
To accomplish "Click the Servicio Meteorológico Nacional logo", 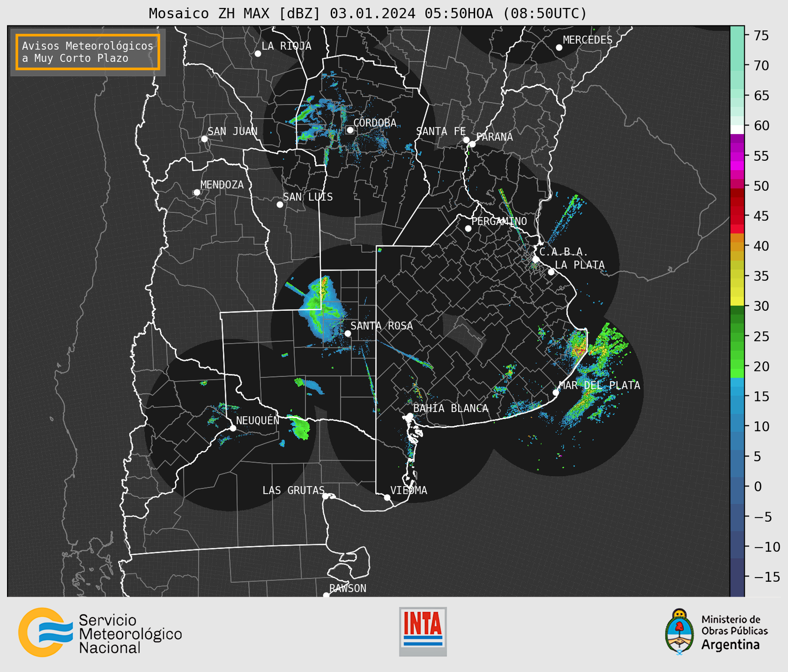I will 100,632.
